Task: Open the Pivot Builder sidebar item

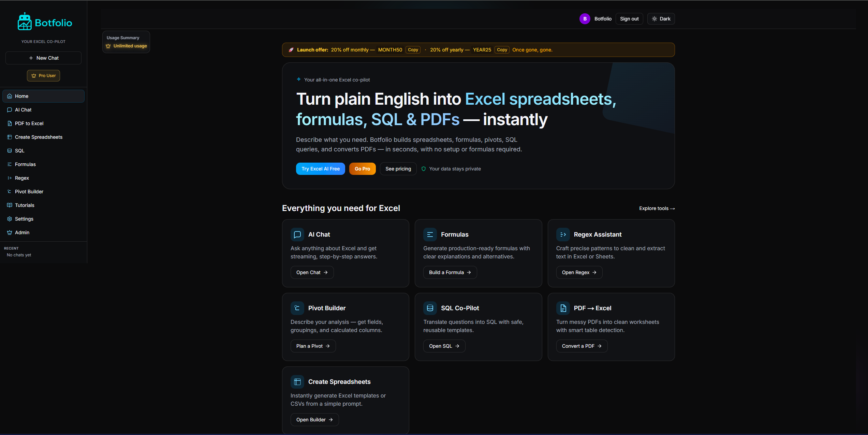Action: pyautogui.click(x=29, y=192)
